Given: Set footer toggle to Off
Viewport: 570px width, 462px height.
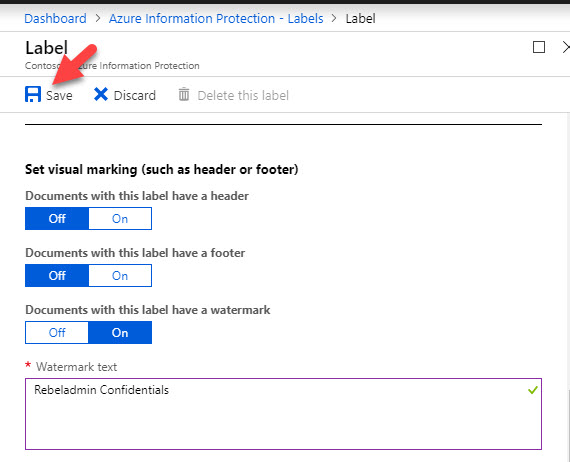Looking at the screenshot, I should click(x=57, y=276).
